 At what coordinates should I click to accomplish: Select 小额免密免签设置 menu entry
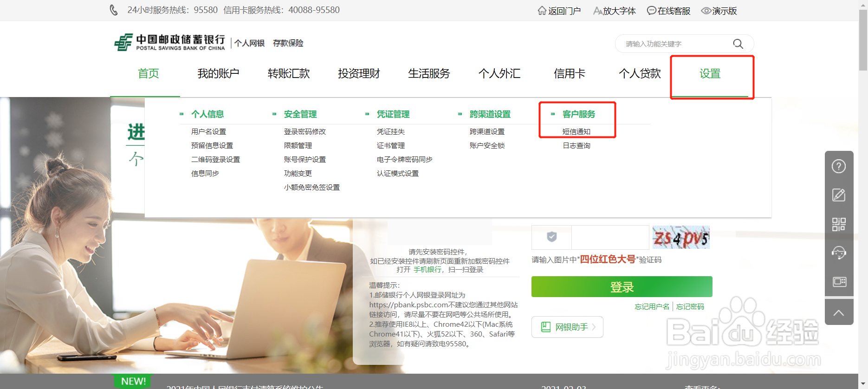click(x=312, y=188)
